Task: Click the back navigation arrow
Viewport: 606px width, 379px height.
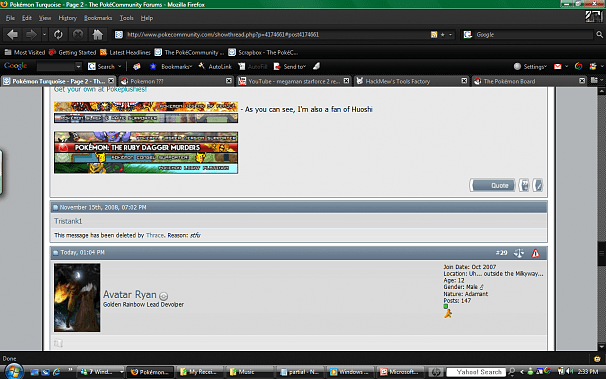Action: pos(12,35)
